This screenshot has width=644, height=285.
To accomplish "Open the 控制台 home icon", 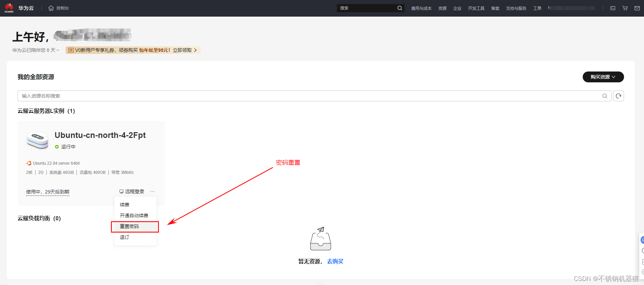I will click(x=51, y=8).
